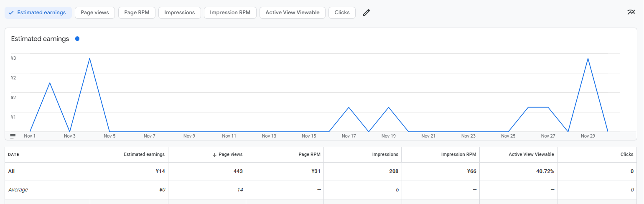Image resolution: width=644 pixels, height=204 pixels.
Task: Click the sort arrow beside Page views
Action: (214, 155)
